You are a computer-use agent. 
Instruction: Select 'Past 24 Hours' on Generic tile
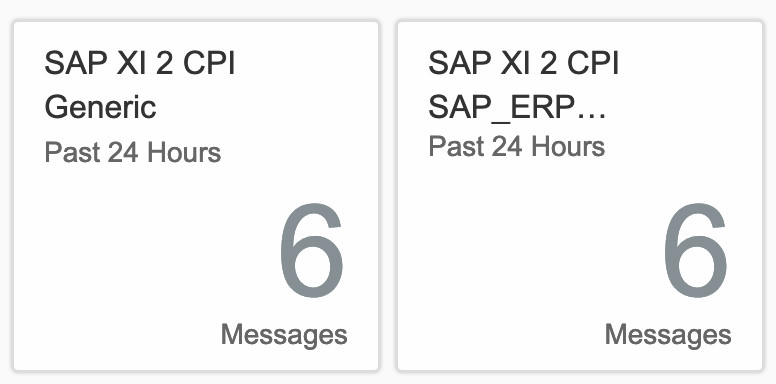pyautogui.click(x=133, y=152)
